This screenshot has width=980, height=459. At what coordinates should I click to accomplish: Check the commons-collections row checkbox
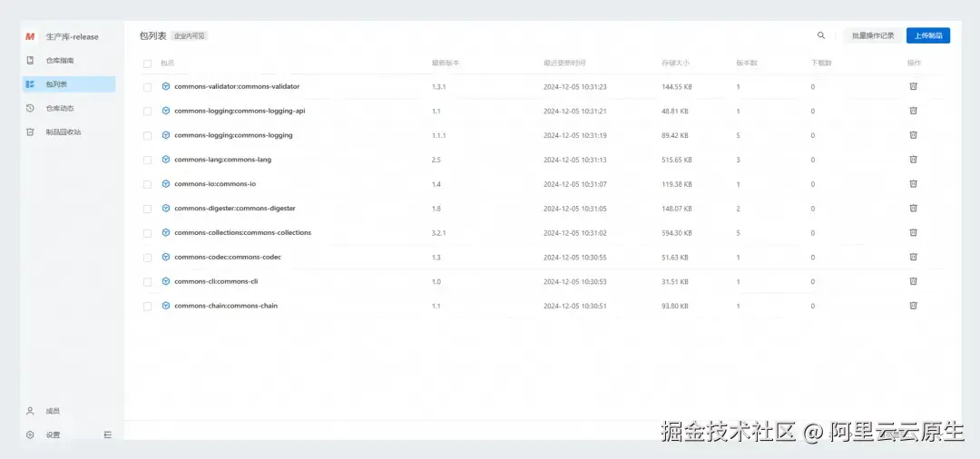(148, 233)
